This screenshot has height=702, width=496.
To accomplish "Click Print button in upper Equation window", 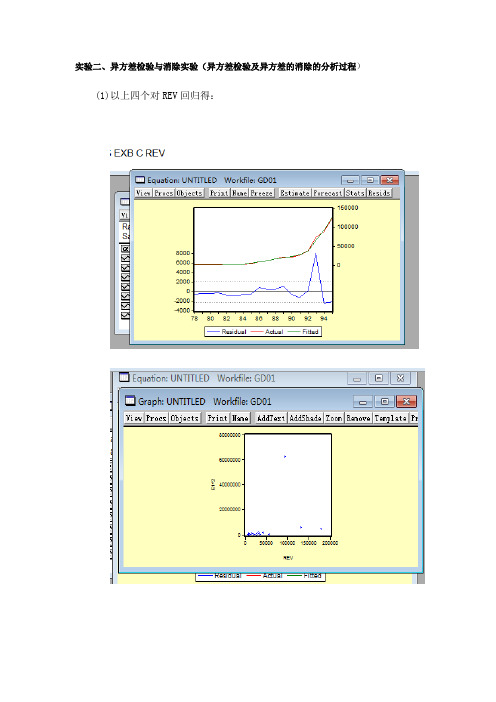I will point(220,193).
